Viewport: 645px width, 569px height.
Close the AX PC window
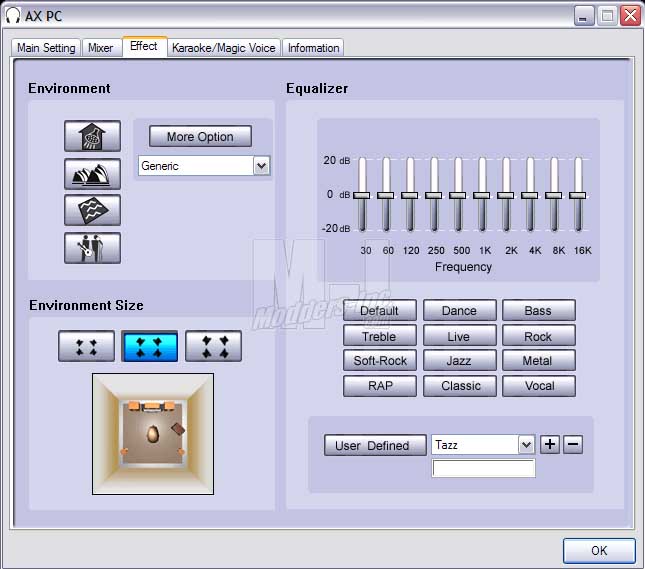[x=631, y=16]
